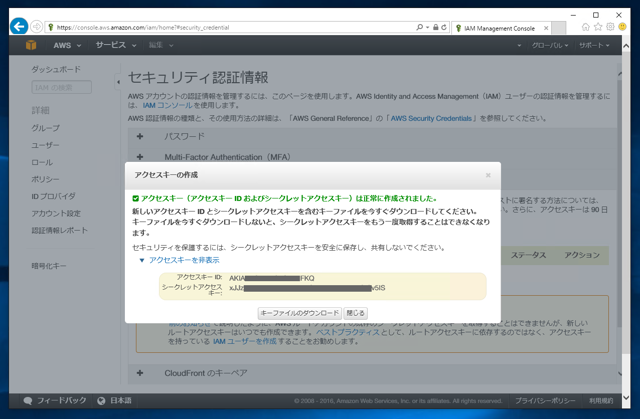Click the アクション column header
Image resolution: width=640 pixels, height=419 pixels.
click(582, 255)
